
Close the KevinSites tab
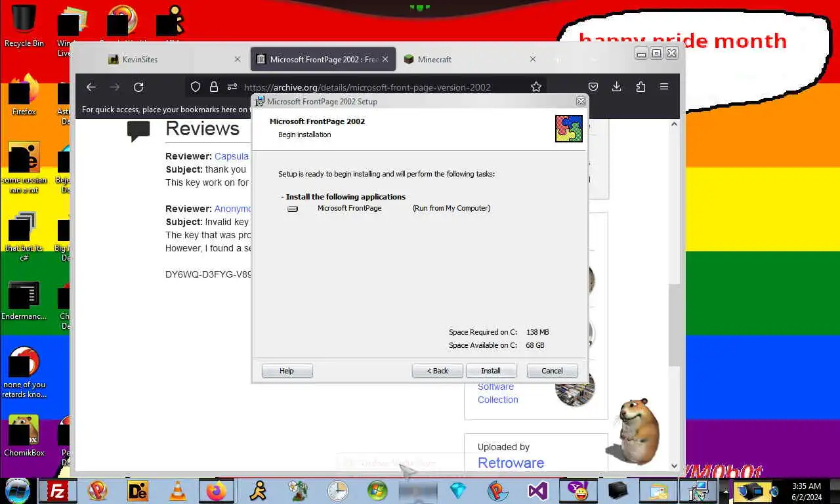[238, 59]
